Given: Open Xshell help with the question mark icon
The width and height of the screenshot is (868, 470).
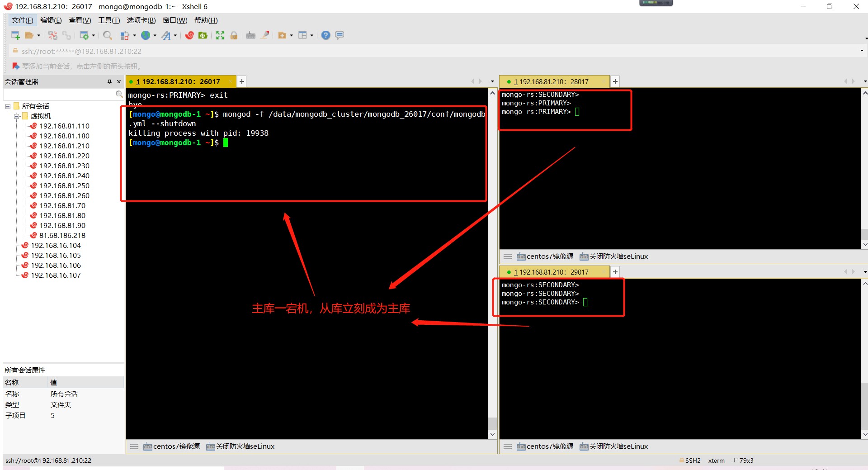Looking at the screenshot, I should coord(325,35).
